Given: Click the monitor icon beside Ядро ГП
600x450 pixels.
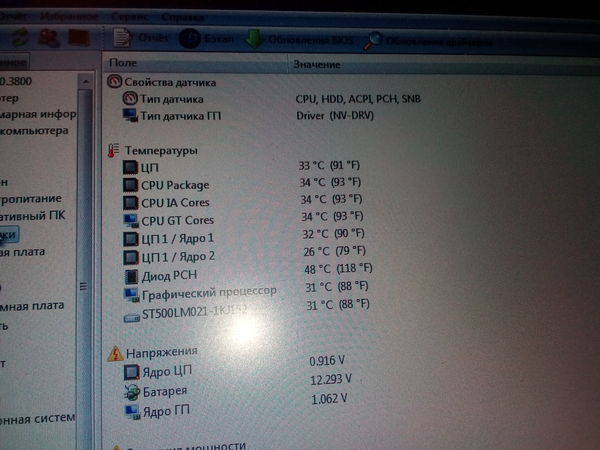Looking at the screenshot, I should point(133,412).
